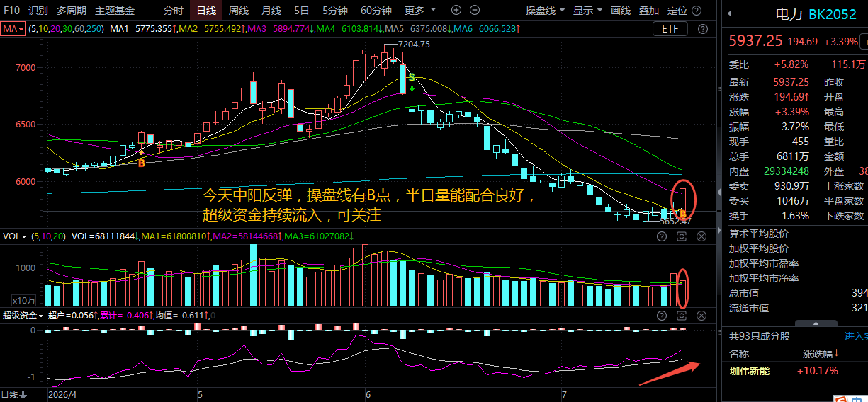Switch to the 月线 period tab
Image resolution: width=868 pixels, height=402 pixels.
pos(271,11)
